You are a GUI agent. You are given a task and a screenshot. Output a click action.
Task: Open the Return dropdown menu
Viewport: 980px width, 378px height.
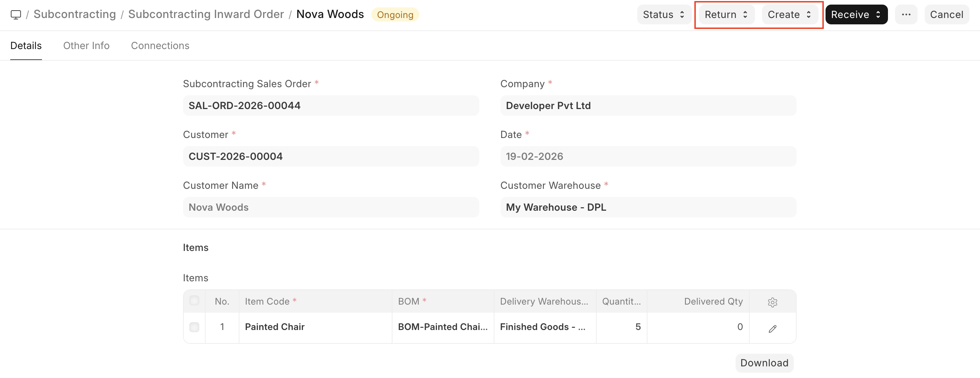pos(726,14)
